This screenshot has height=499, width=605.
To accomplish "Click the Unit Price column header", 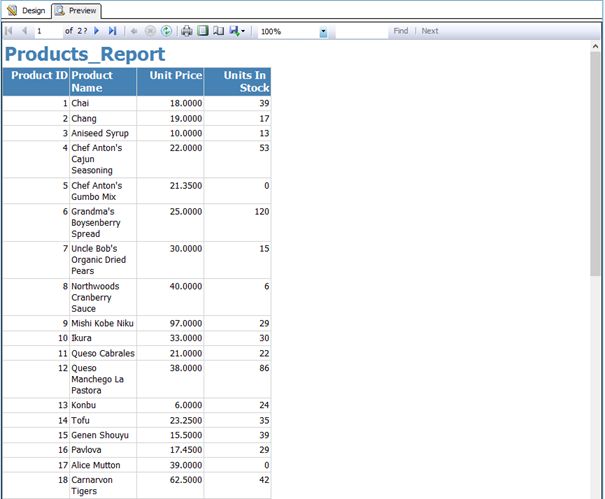I will [170, 82].
